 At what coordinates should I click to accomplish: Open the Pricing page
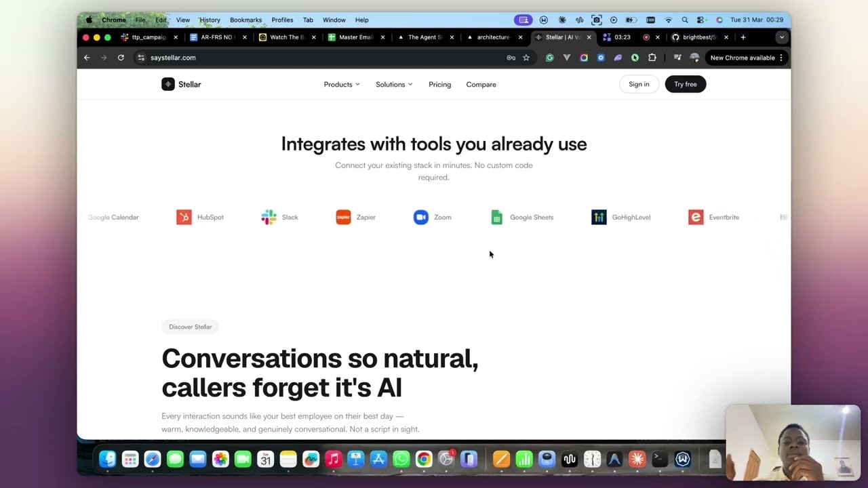pyautogui.click(x=439, y=84)
